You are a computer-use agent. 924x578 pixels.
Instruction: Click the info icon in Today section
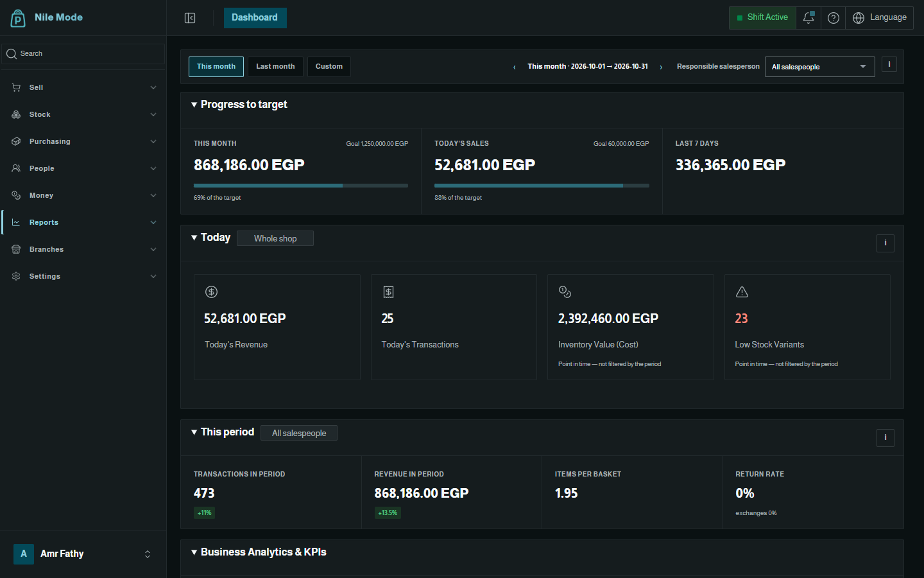pyautogui.click(x=886, y=243)
